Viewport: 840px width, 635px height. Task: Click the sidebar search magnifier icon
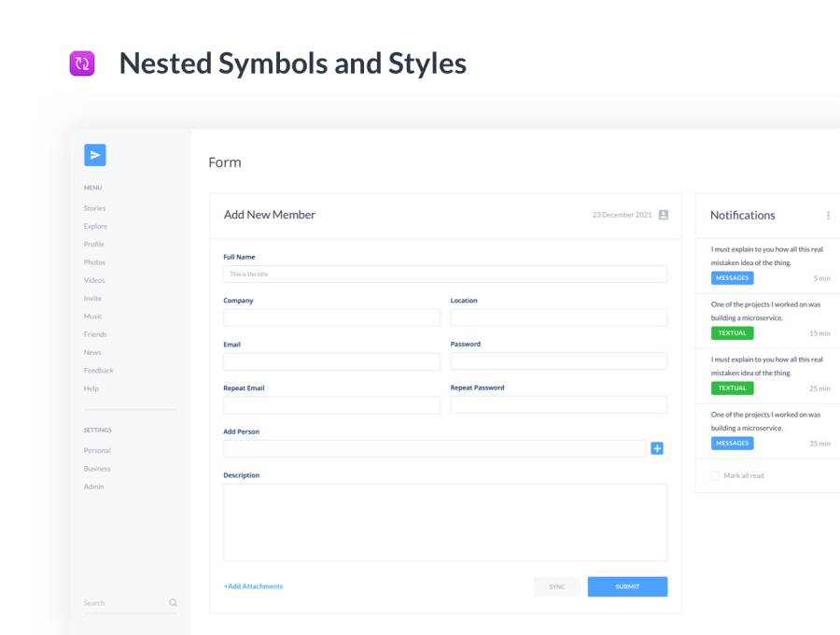tap(173, 603)
